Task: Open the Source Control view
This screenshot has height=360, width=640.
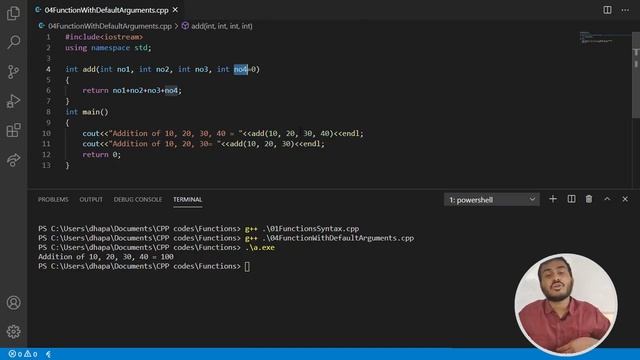Action: pos(13,71)
